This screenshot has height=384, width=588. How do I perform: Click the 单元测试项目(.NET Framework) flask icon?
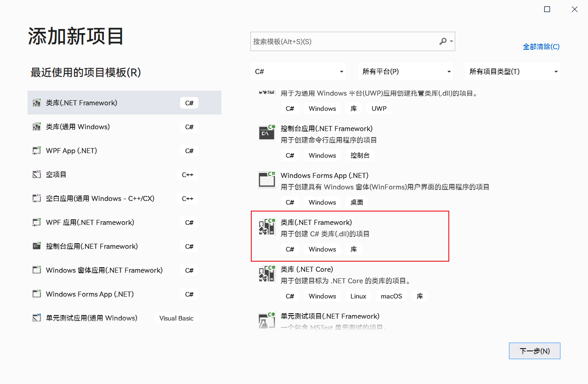[x=267, y=320]
